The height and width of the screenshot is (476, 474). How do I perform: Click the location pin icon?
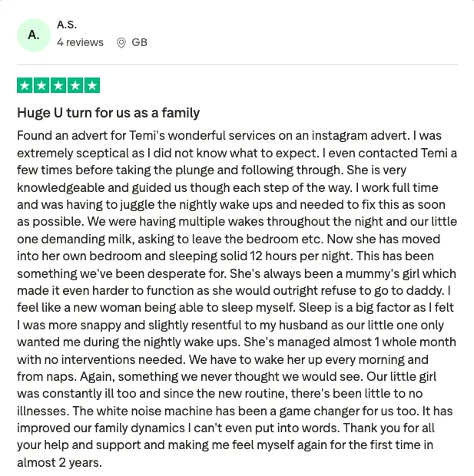(x=121, y=42)
